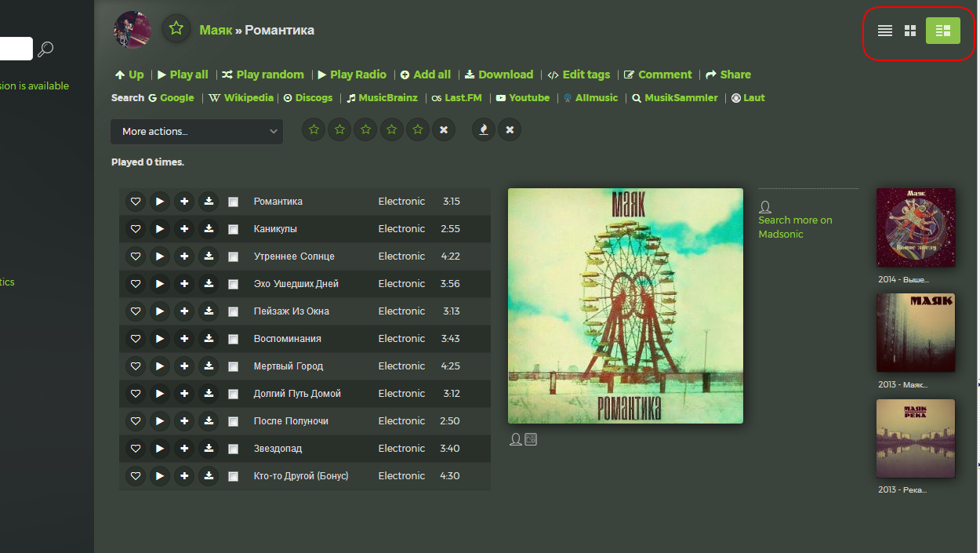Screen dimensions: 980x553
Task: Select the checkbox for Романтика track
Action: (x=233, y=202)
